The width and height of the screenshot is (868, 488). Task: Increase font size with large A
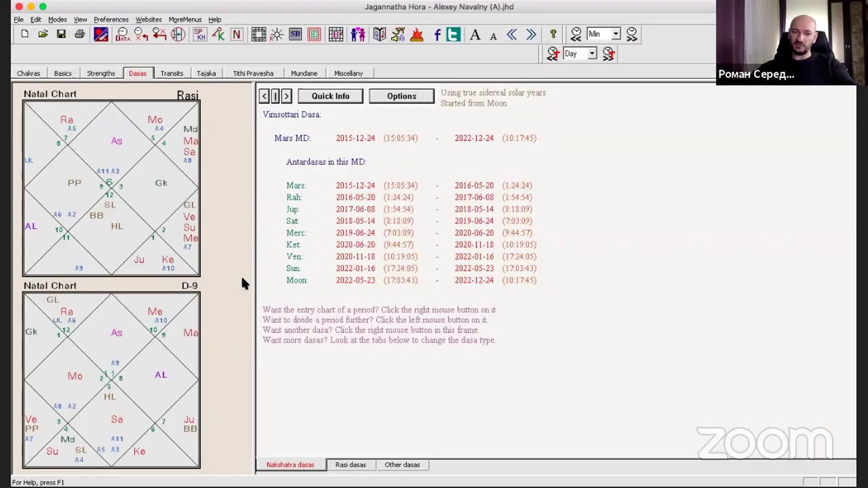pos(475,34)
